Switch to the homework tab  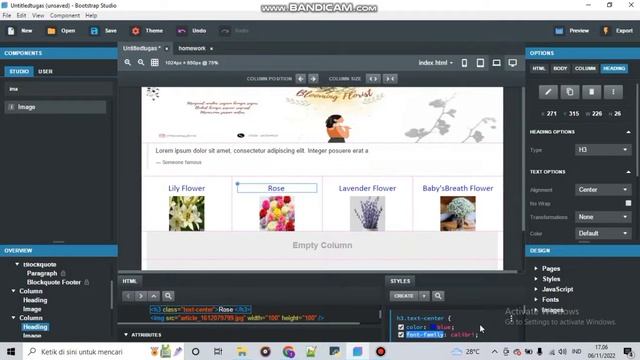tap(192, 48)
